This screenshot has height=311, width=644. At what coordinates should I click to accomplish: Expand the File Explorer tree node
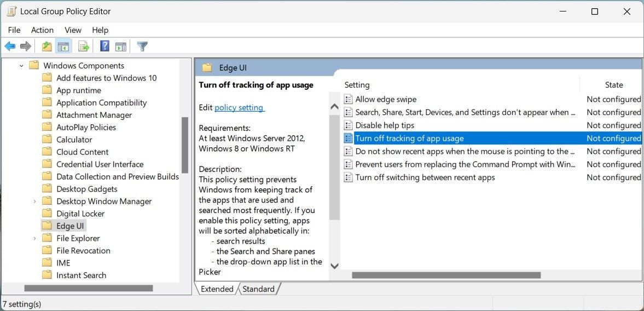34,238
